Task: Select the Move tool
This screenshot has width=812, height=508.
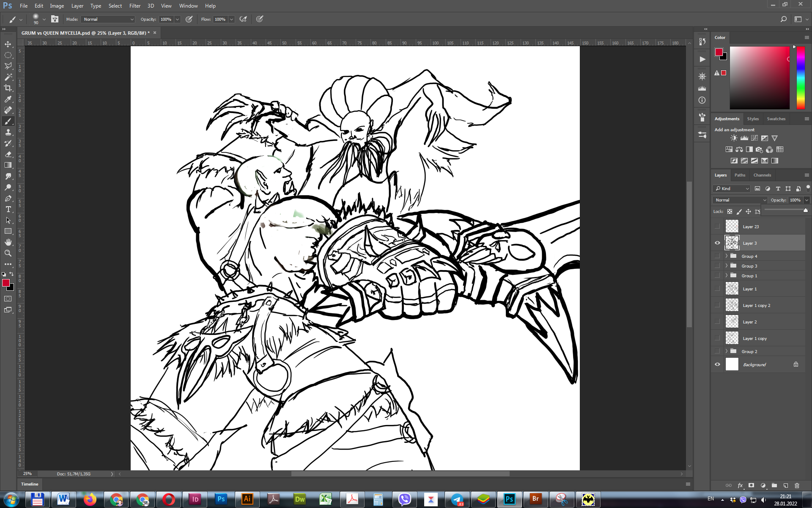Action: coord(8,44)
